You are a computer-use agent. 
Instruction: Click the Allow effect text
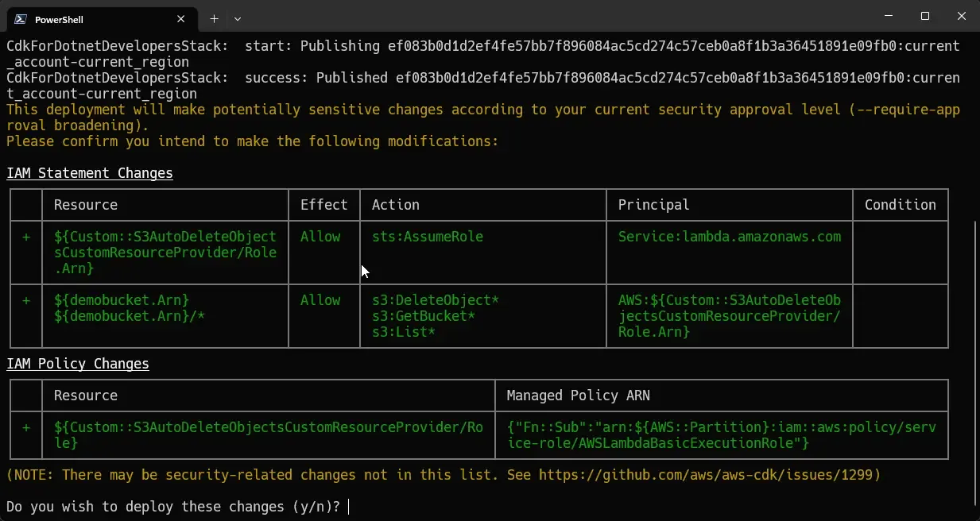(x=320, y=236)
